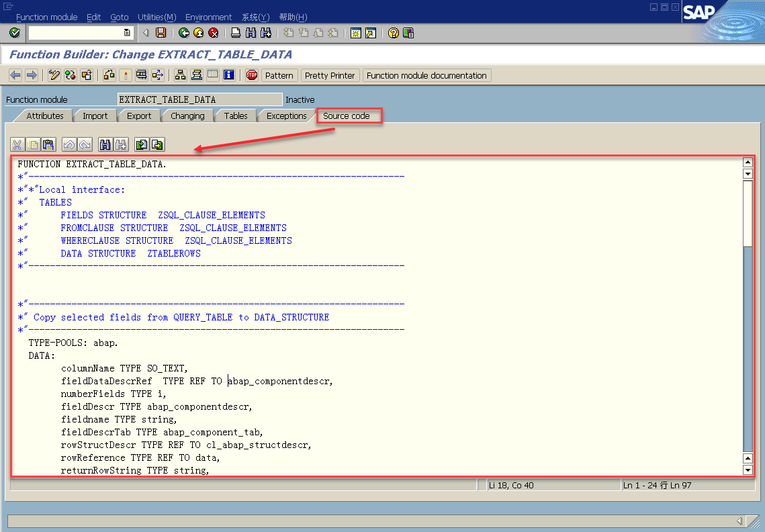Click the source code vertical scrollbar thumb
This screenshot has height=532, width=765.
point(748,212)
